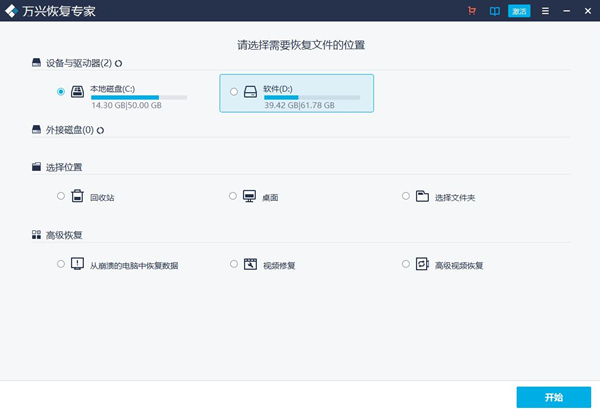Click the 选择文件夹 folder icon
600x413 pixels.
pos(422,196)
